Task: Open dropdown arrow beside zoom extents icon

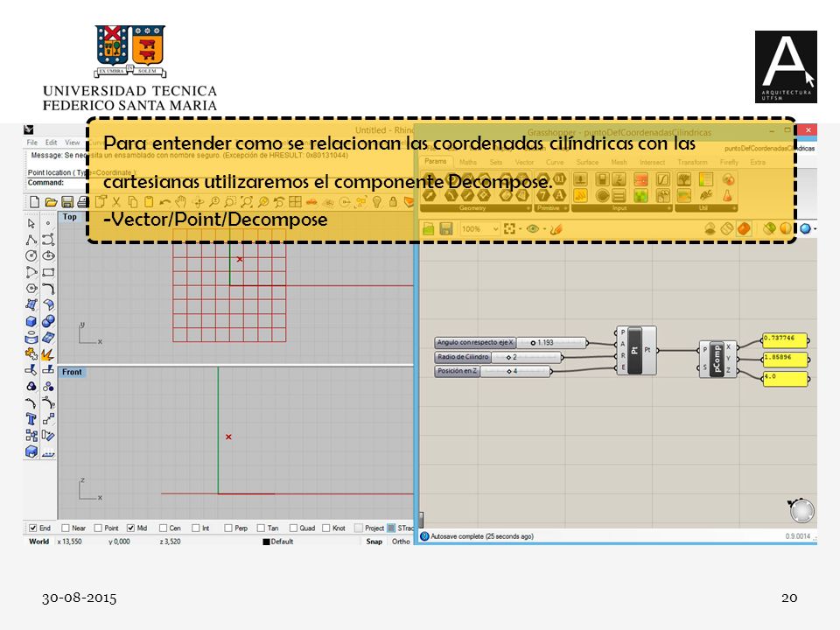Action: point(520,229)
